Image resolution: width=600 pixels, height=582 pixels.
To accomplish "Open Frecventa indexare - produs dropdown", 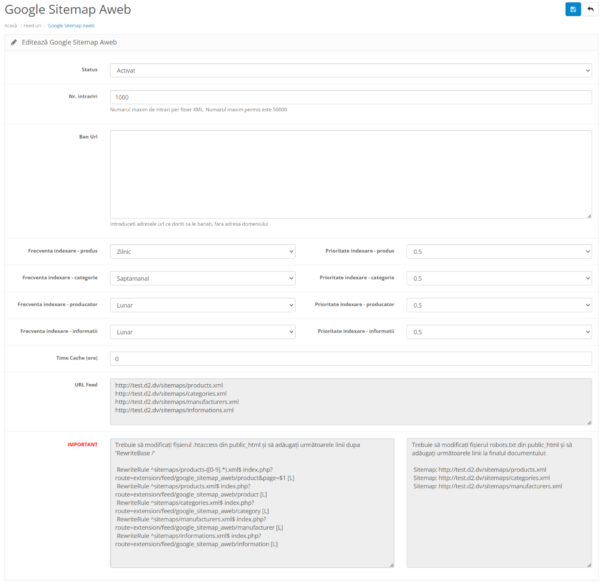I will pyautogui.click(x=202, y=251).
